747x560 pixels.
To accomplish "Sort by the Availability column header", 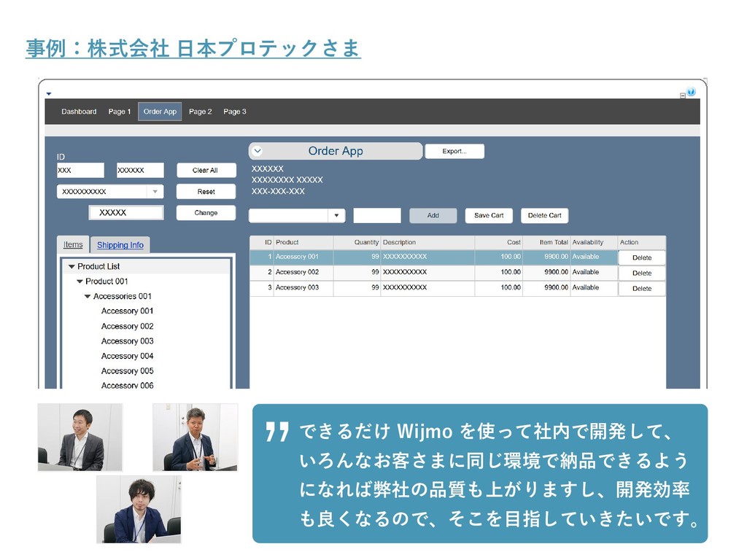I will (x=594, y=242).
